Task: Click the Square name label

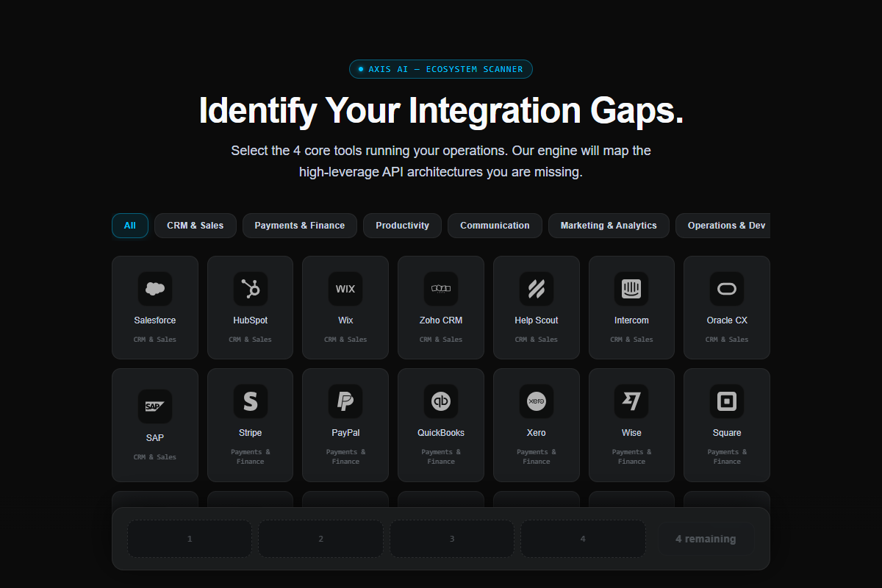Action: 727,433
